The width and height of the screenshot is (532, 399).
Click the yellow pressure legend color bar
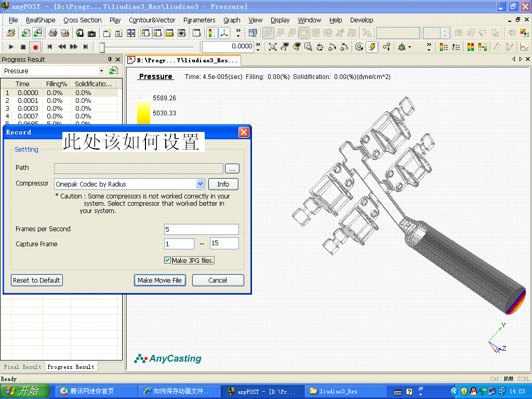143,111
